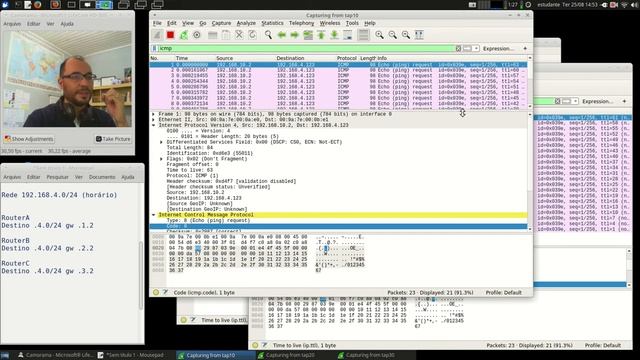640x360 pixels.
Task: Restart the current capture
Action: point(184,35)
